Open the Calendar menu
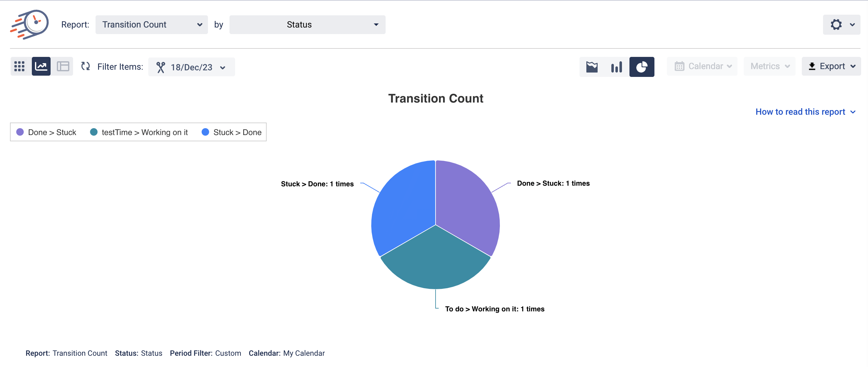Viewport: 868px width, 367px height. click(702, 67)
